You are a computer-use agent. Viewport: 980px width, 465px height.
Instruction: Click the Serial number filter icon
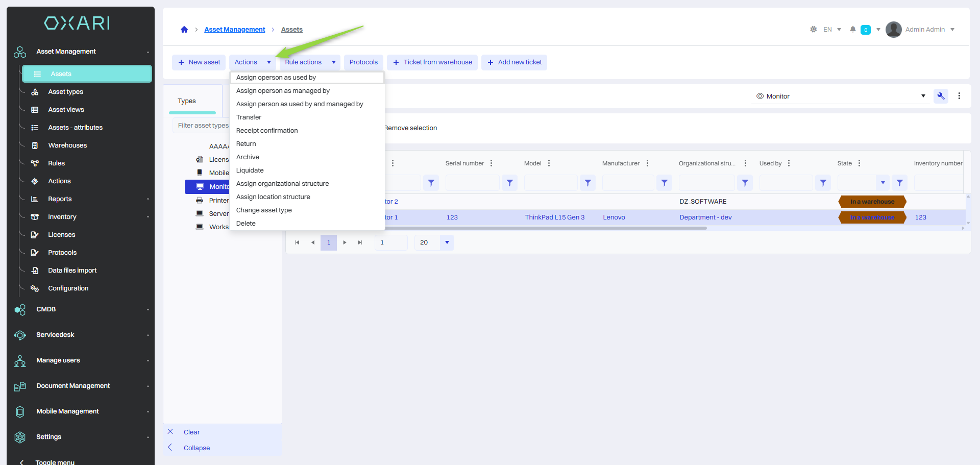click(509, 183)
